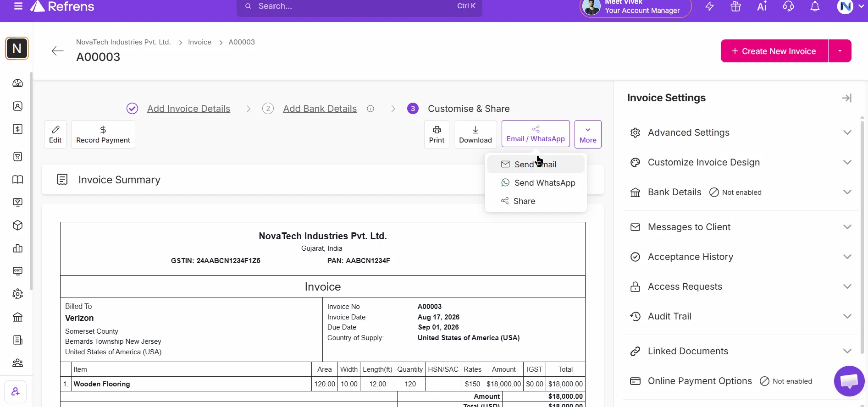
Task: View notifications bell
Action: pos(815,6)
